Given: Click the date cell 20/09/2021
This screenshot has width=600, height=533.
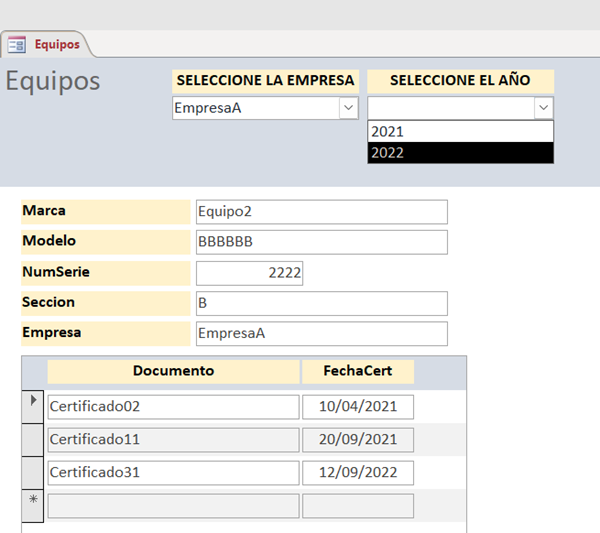Looking at the screenshot, I should click(358, 440).
